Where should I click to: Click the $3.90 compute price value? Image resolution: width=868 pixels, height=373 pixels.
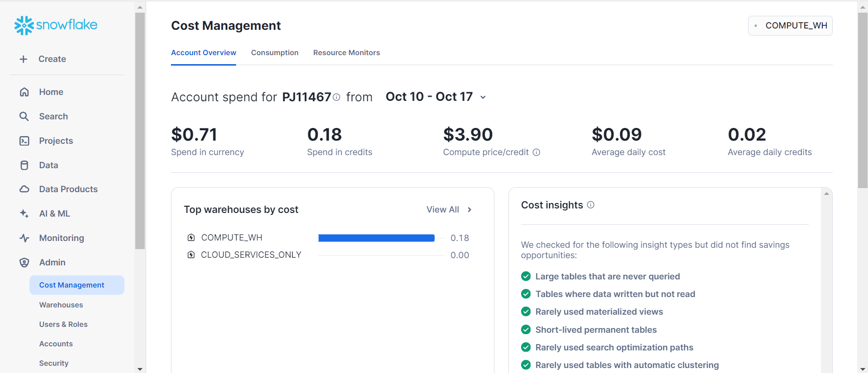coord(468,135)
